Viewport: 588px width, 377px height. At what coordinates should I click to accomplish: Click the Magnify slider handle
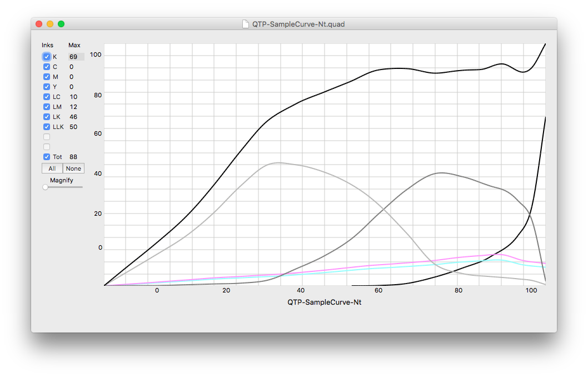click(x=46, y=187)
